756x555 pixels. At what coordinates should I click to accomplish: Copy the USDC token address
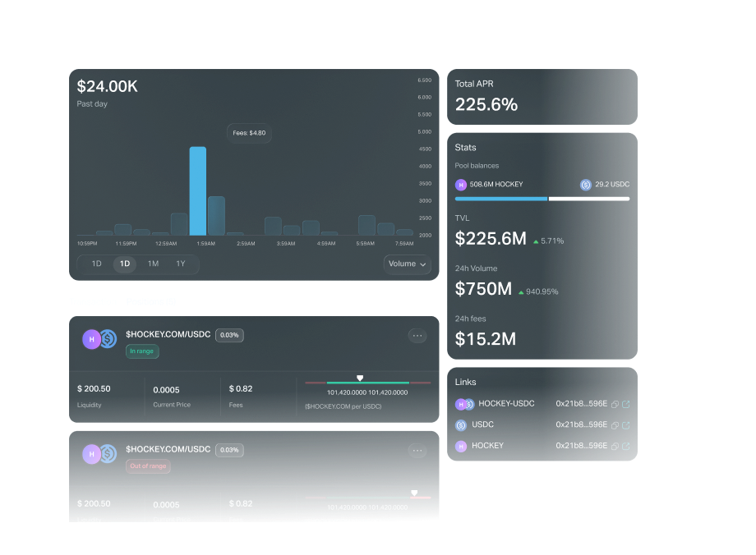(615, 425)
